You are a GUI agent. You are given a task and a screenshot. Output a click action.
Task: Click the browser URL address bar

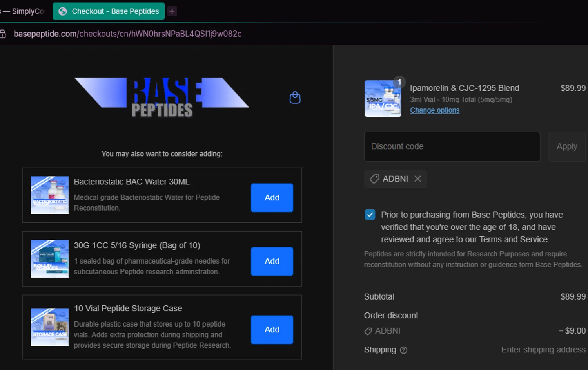coord(127,34)
